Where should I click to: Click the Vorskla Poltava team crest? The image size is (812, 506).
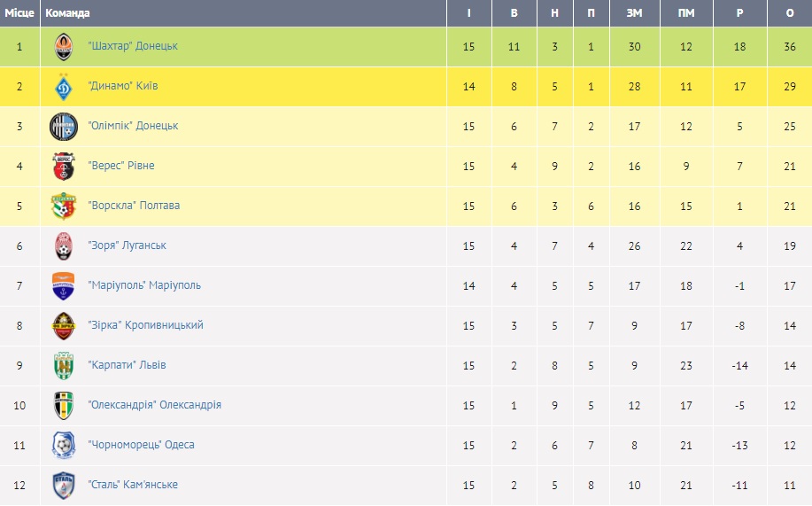pyautogui.click(x=63, y=206)
